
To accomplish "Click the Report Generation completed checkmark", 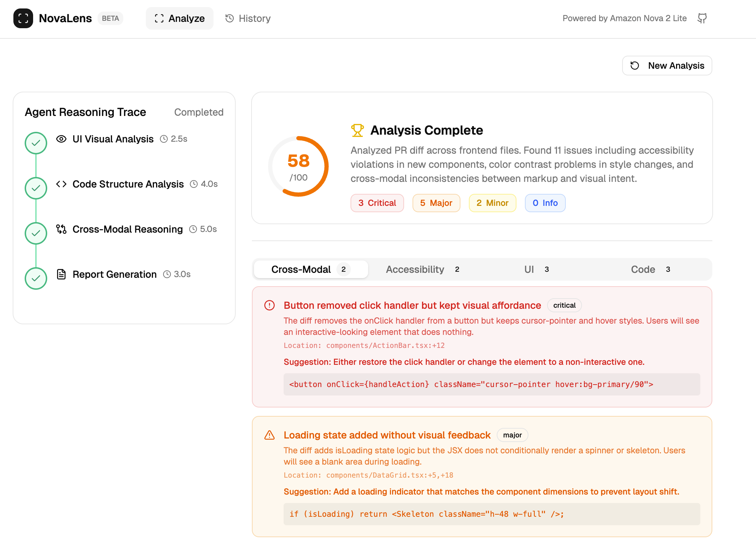I will [x=36, y=278].
